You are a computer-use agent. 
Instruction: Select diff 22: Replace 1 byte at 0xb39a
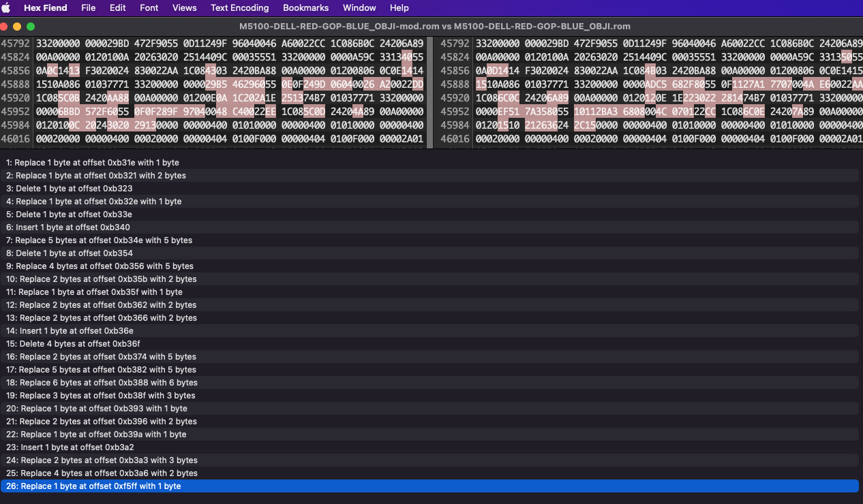[429, 435]
